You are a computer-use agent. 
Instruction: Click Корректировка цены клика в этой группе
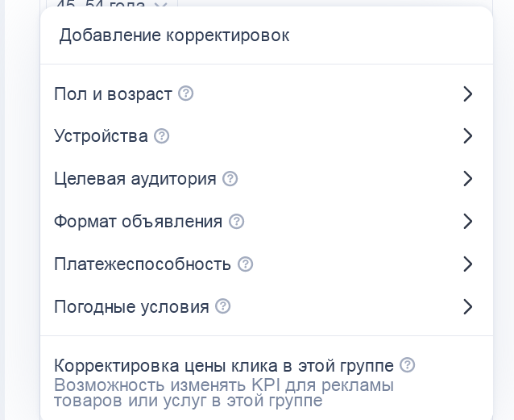[x=224, y=366]
